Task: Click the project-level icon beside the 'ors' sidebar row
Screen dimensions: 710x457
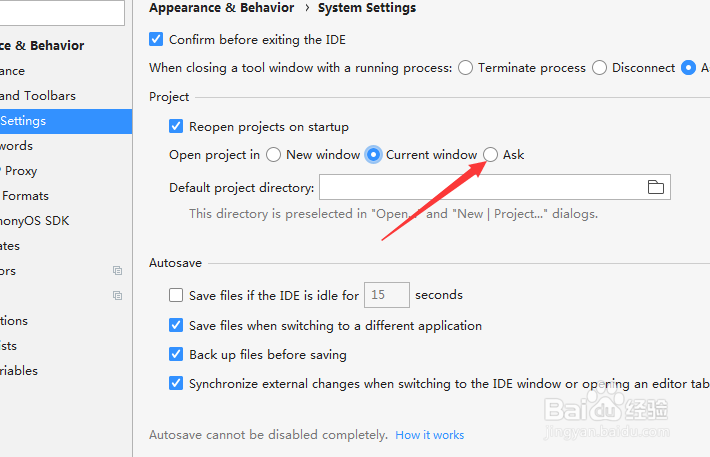Action: [x=117, y=271]
